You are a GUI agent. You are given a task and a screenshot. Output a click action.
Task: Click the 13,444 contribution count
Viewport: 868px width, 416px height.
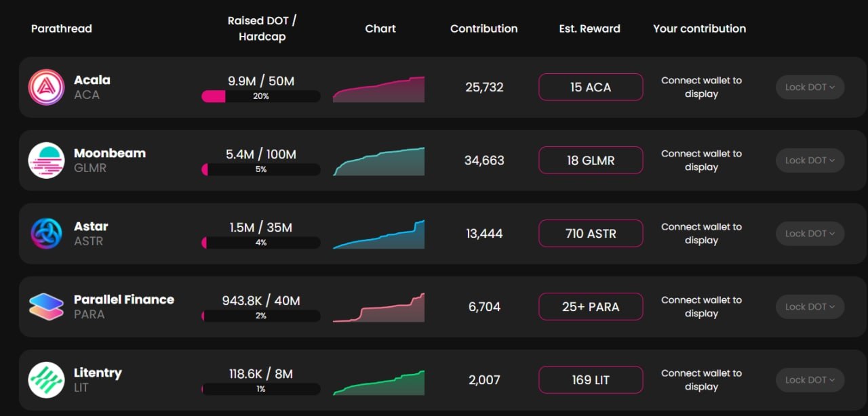[x=484, y=234]
